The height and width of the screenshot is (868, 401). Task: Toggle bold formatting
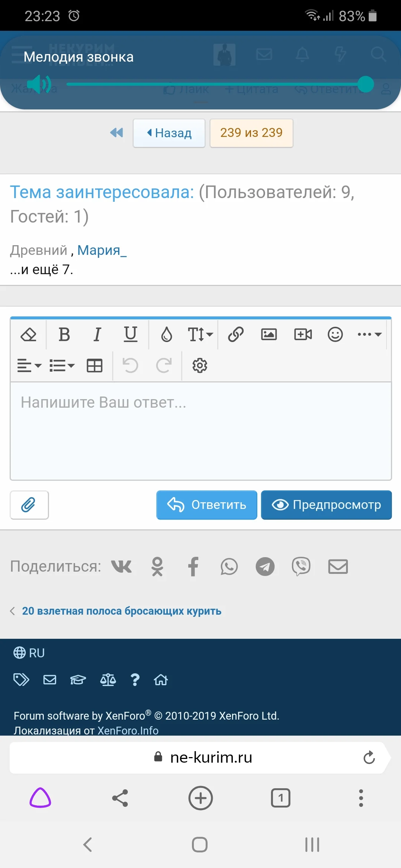(64, 335)
